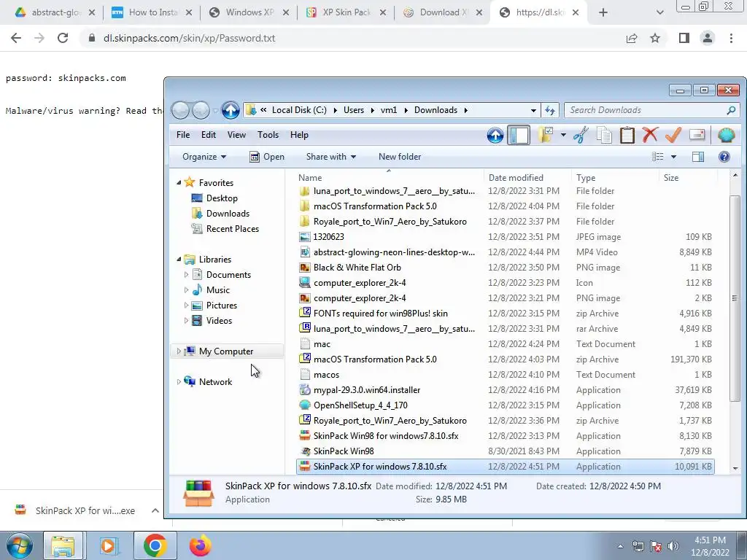Click the Email envelope toolbar icon
Image resolution: width=747 pixels, height=560 pixels.
coord(697,135)
